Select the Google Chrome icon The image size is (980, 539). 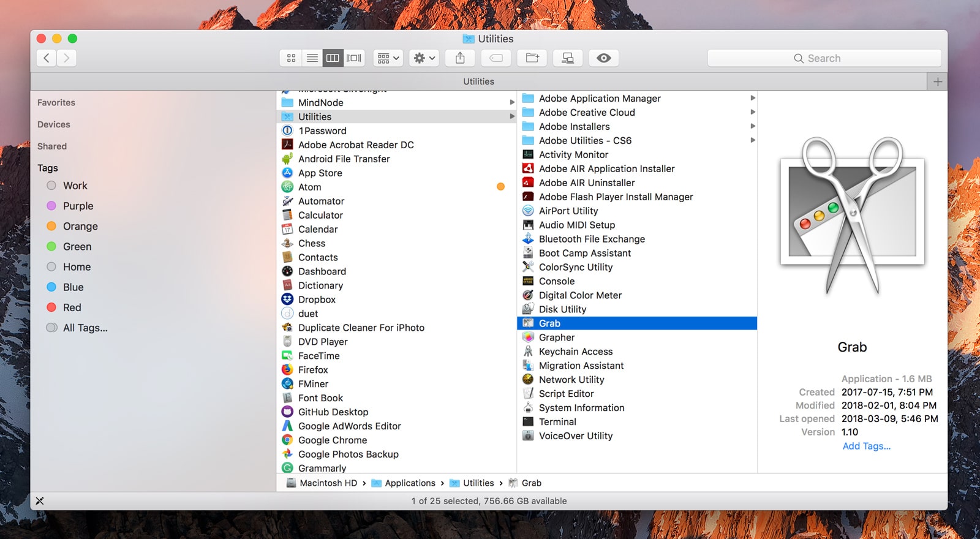point(287,440)
